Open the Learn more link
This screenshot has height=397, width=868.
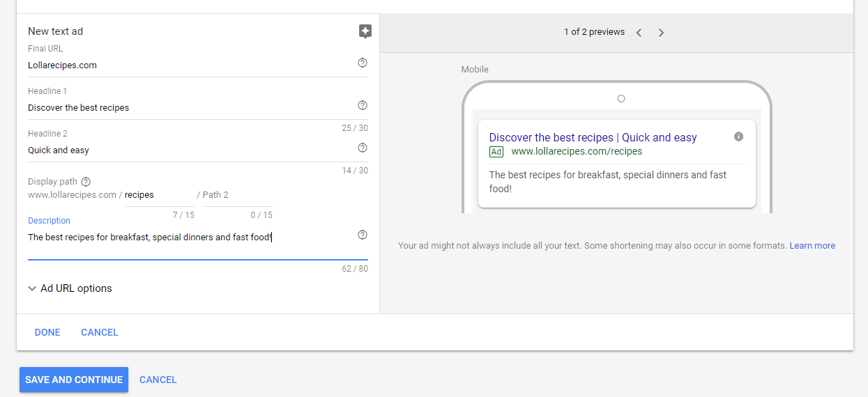pos(812,246)
